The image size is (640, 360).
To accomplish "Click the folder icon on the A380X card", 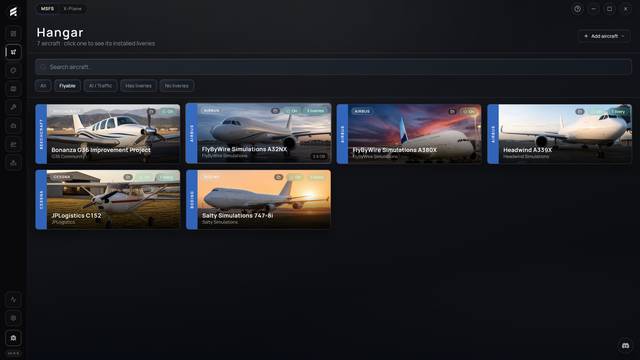I will (x=452, y=111).
